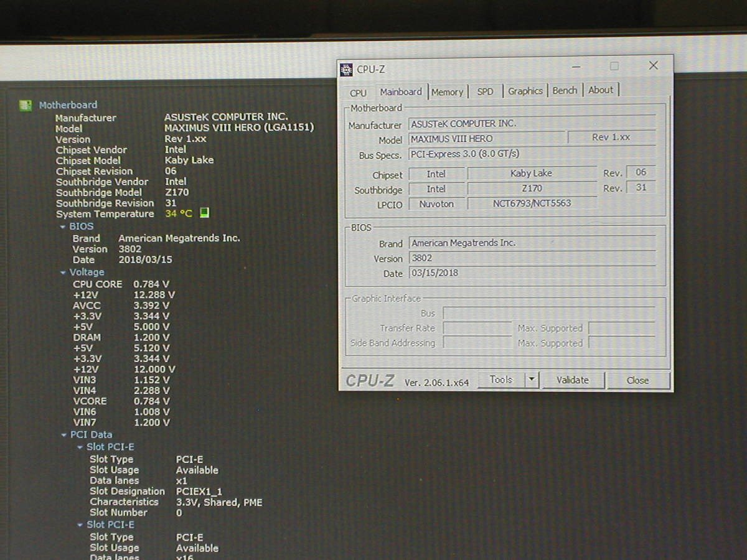Viewport: 747px width, 560px height.
Task: Open the Tools dropdown arrow in CPU-Z
Action: (531, 380)
